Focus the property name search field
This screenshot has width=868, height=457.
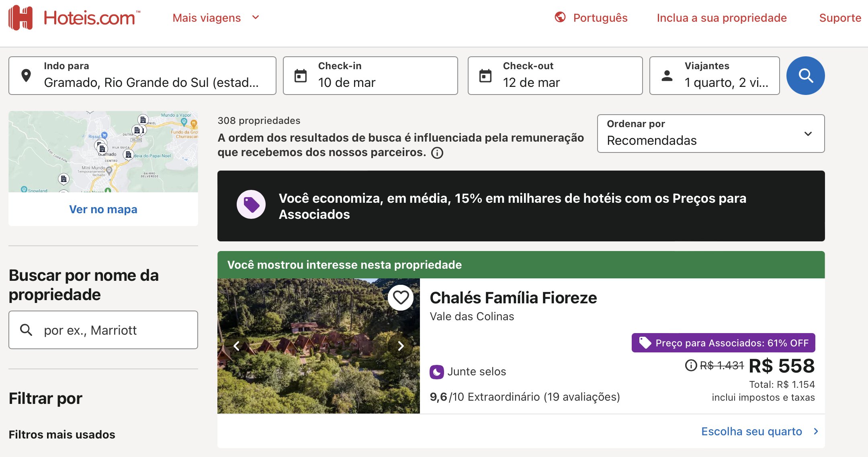(x=103, y=330)
